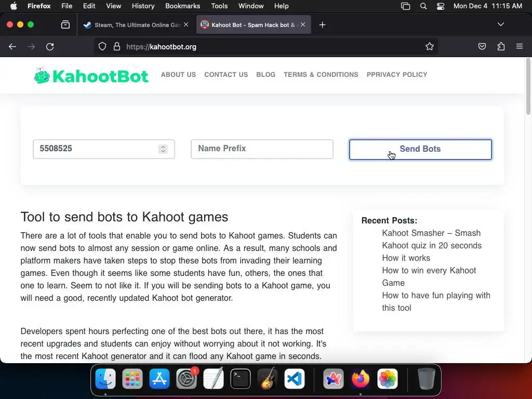
Task: Open the CONTACT US page
Action: 226,75
